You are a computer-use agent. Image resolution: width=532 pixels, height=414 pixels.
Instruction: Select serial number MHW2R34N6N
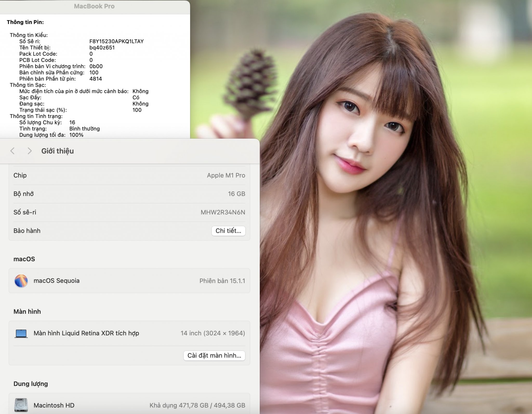(223, 212)
